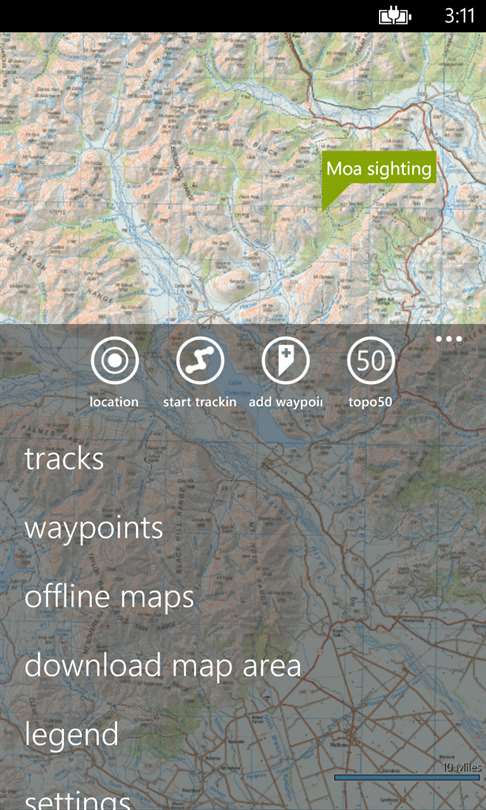The width and height of the screenshot is (486, 810).
Task: Tap the location target icon
Action: 114,361
